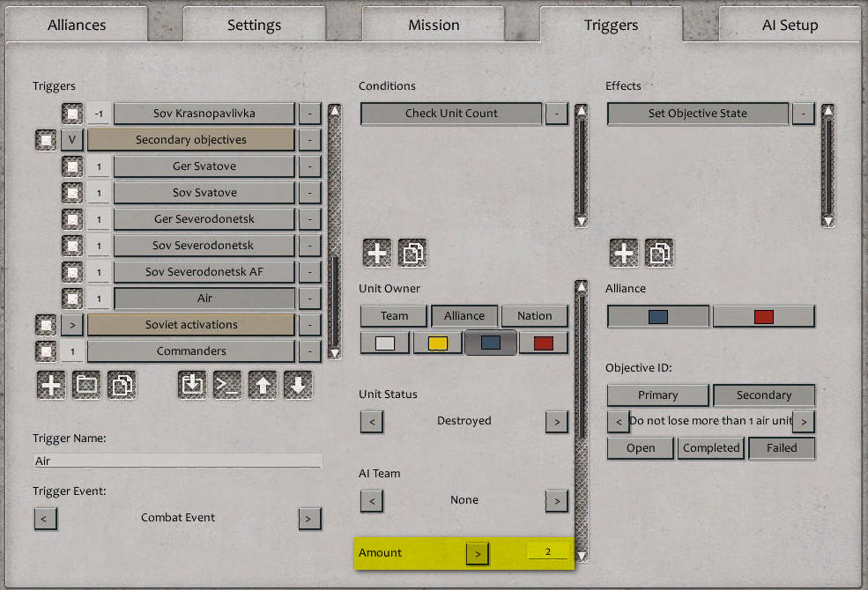Image resolution: width=868 pixels, height=590 pixels.
Task: Show the previous Objective ID entry
Action: coord(619,421)
